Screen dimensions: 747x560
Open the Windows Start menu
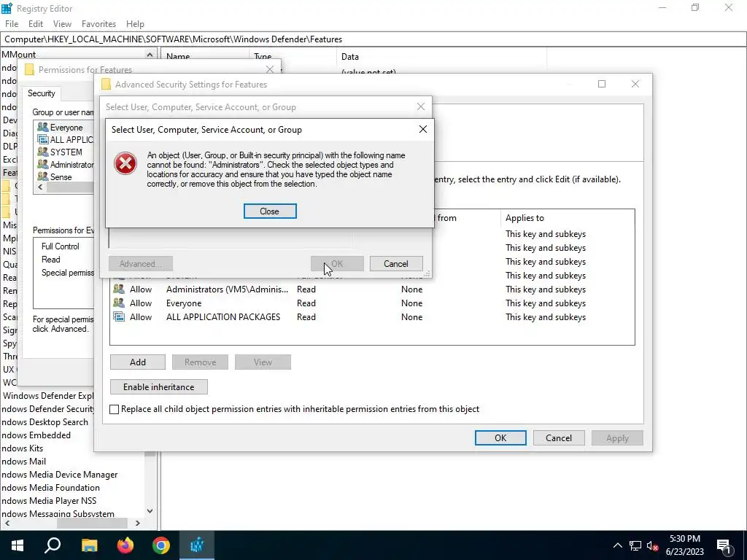pos(18,545)
